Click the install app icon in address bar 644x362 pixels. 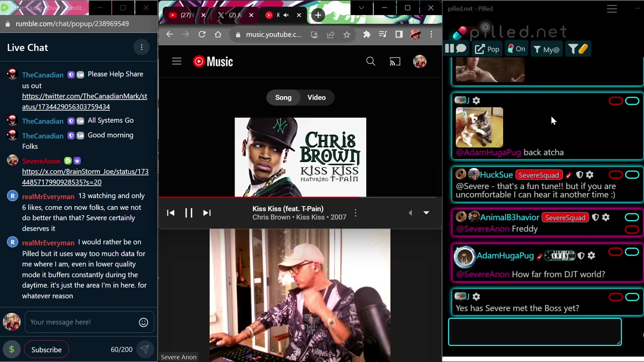[x=314, y=35]
